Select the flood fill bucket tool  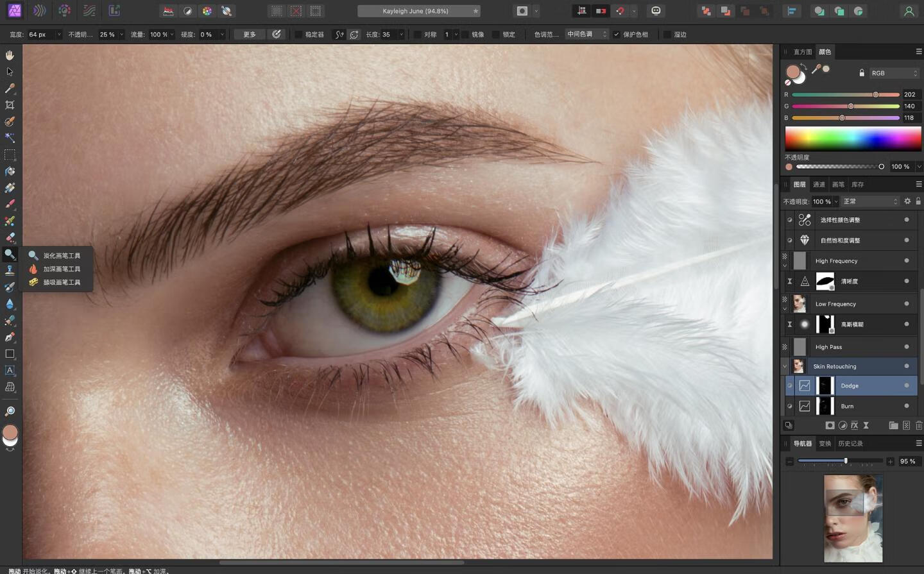pyautogui.click(x=10, y=171)
